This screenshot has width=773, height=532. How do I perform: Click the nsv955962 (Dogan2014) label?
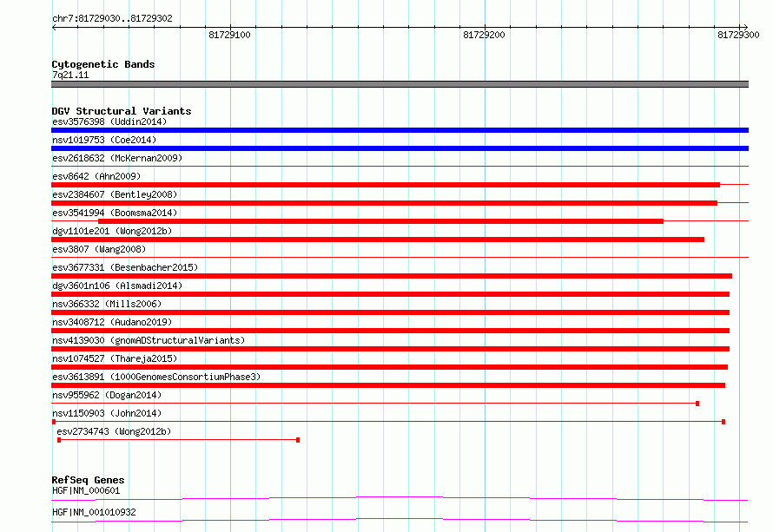tap(107, 395)
